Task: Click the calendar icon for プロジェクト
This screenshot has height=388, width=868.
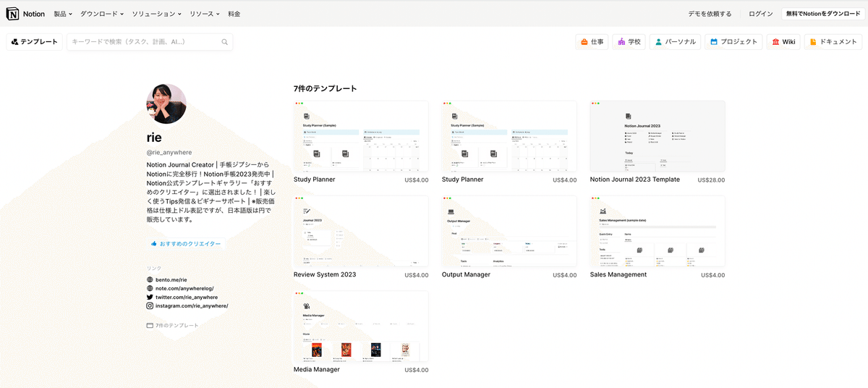Action: click(714, 42)
